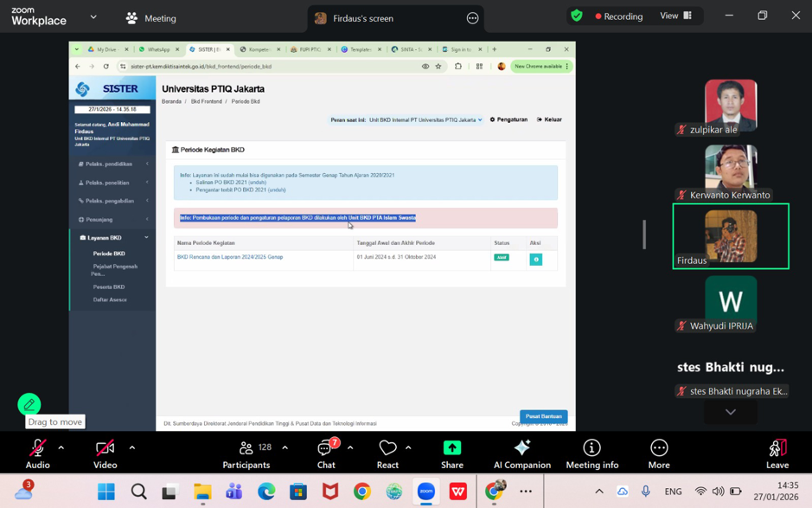Screen dimensions: 812x508
Task: Switch to the Meeting tab
Action: (151, 18)
